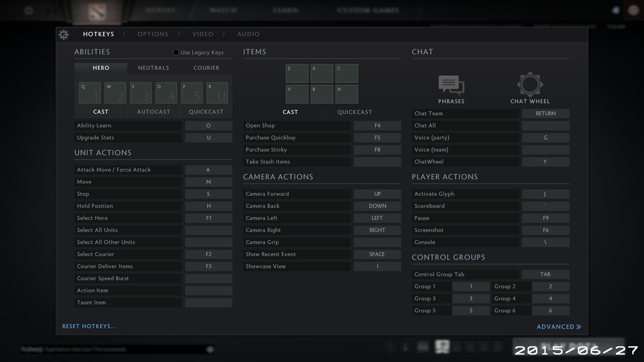Rebind Pause key F9
644x362 pixels.
pyautogui.click(x=546, y=218)
